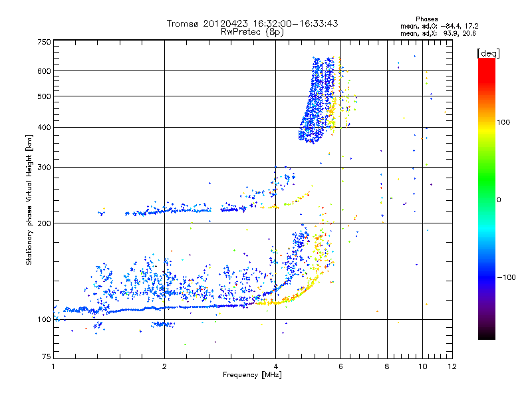Click x-axis tick label '6'
The height and width of the screenshot is (399, 532).
coord(340,366)
